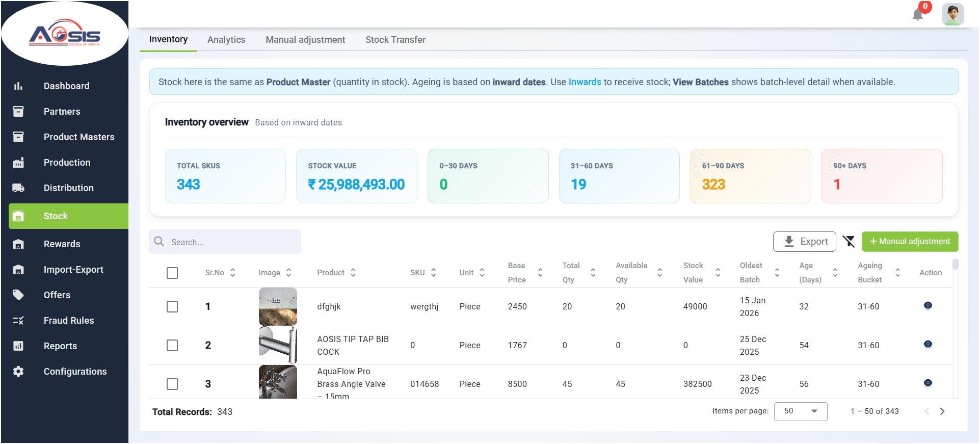
Task: Open Dashboard from the sidebar
Action: point(66,86)
